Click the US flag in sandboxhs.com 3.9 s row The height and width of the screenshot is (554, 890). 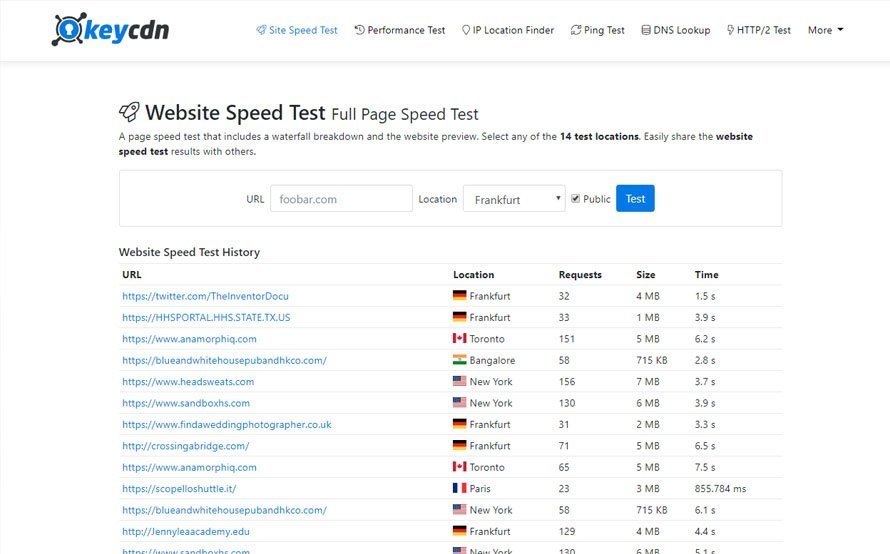(x=459, y=402)
